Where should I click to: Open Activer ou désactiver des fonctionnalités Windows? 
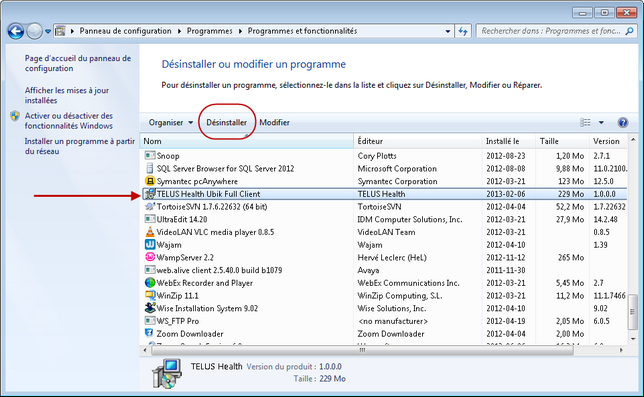[69, 121]
